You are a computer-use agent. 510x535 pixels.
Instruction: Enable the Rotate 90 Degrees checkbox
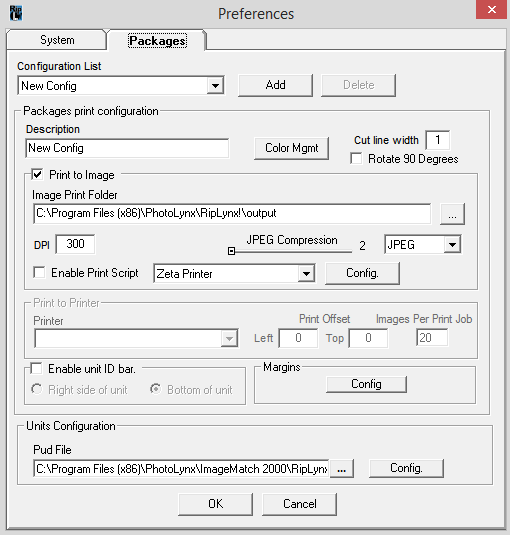point(356,159)
